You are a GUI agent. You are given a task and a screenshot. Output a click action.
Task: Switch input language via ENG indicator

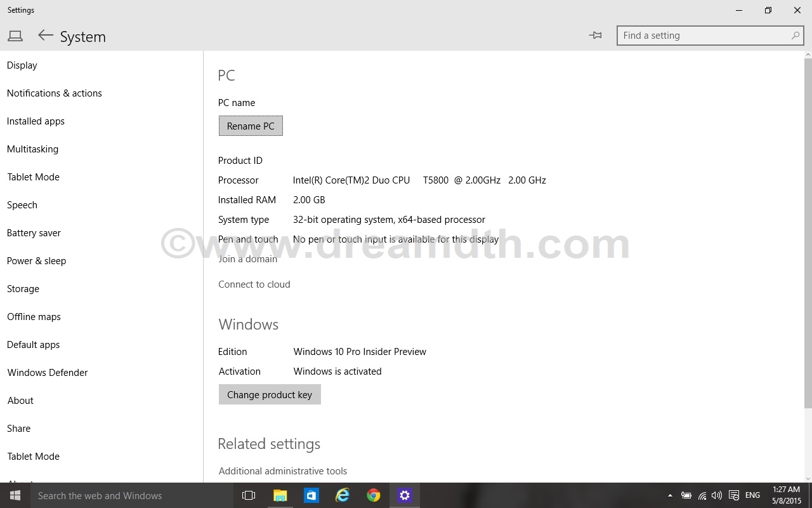[752, 495]
